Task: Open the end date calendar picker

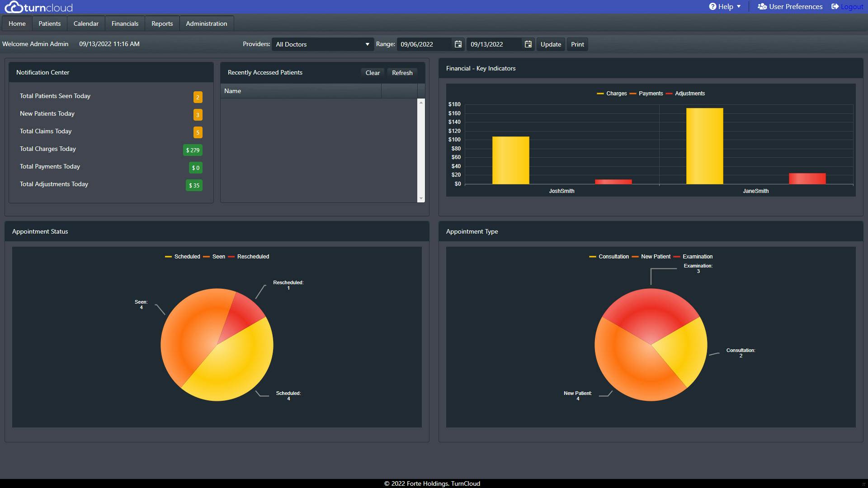Action: [x=528, y=44]
